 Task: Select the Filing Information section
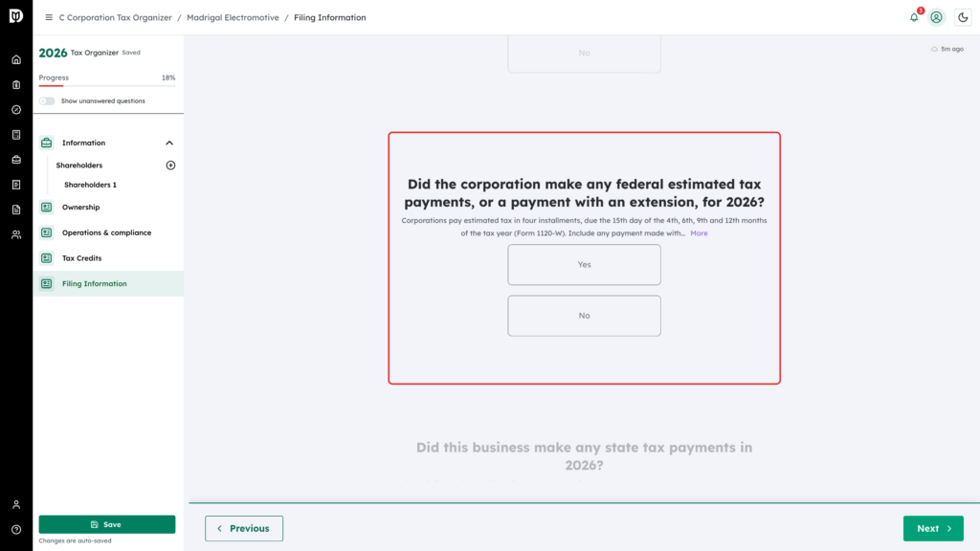[x=108, y=283]
